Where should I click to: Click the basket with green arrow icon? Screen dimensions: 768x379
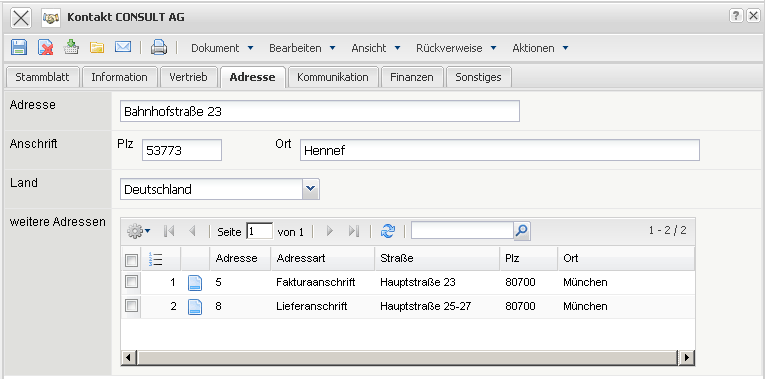(x=72, y=47)
